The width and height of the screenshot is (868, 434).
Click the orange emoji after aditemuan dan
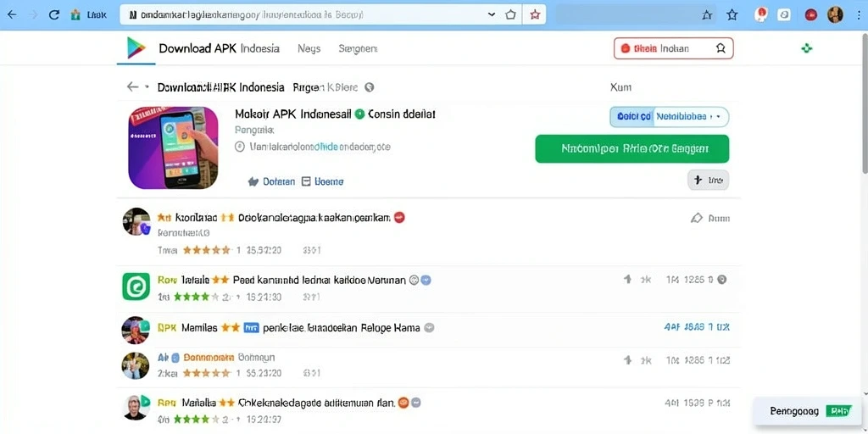[x=403, y=403]
